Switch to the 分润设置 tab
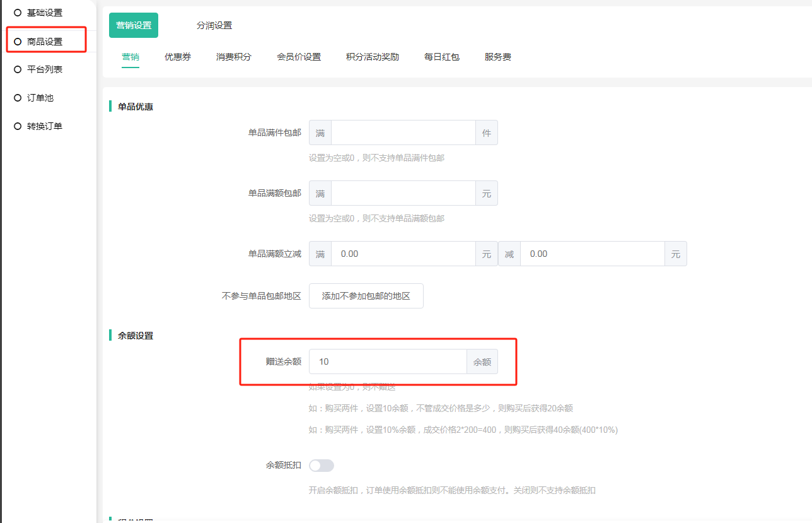The height and width of the screenshot is (523, 812). [214, 25]
